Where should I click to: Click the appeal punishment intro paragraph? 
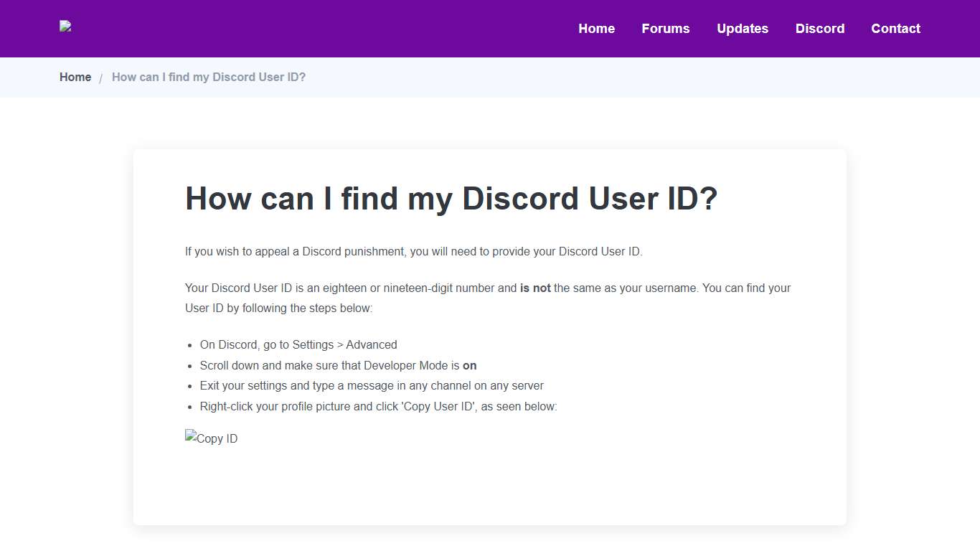(x=413, y=251)
